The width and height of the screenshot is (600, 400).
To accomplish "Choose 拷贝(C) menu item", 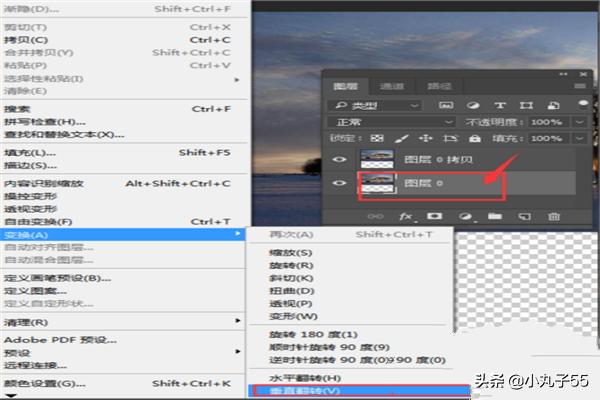I will (122, 40).
